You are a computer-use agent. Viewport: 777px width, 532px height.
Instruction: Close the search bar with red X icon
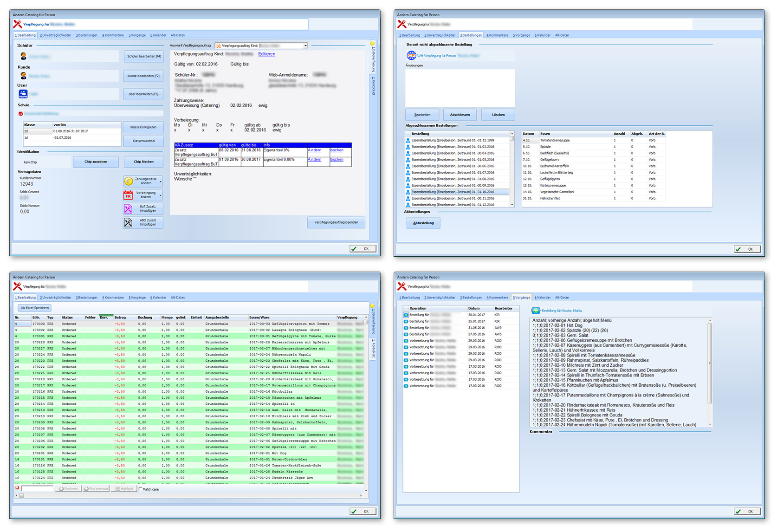coord(17,488)
